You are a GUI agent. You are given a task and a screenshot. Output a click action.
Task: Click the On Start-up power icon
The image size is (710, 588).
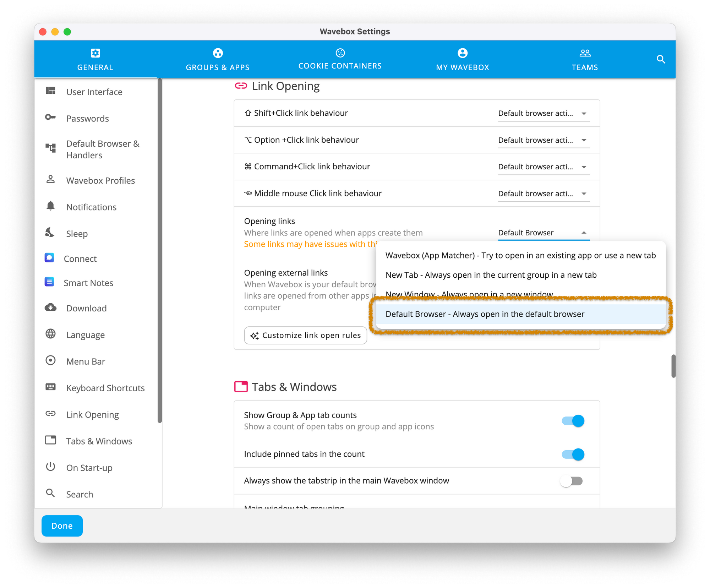coord(51,467)
